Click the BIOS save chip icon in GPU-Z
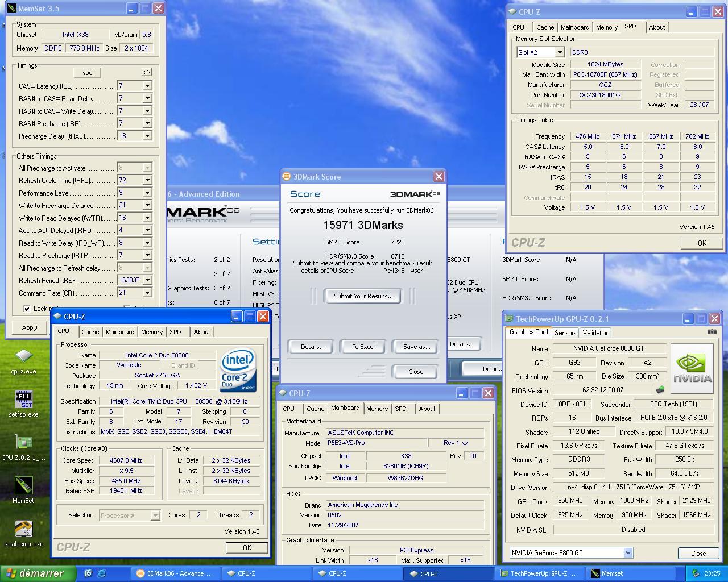The height and width of the screenshot is (582, 728). coord(660,390)
